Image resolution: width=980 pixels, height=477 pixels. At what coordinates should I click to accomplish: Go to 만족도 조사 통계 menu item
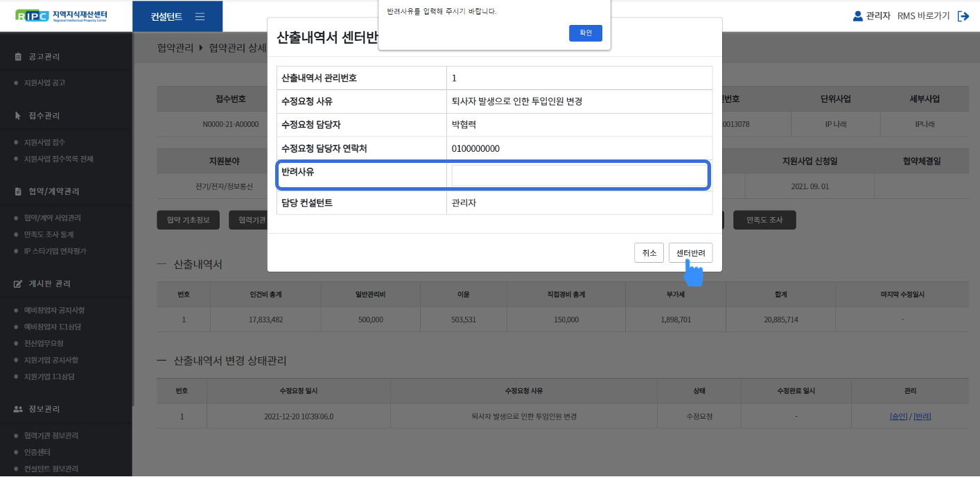pos(49,234)
